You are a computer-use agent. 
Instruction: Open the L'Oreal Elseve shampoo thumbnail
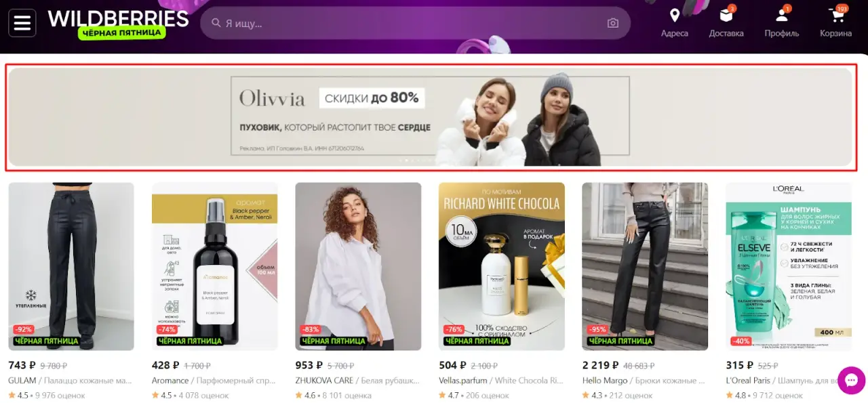tap(789, 266)
